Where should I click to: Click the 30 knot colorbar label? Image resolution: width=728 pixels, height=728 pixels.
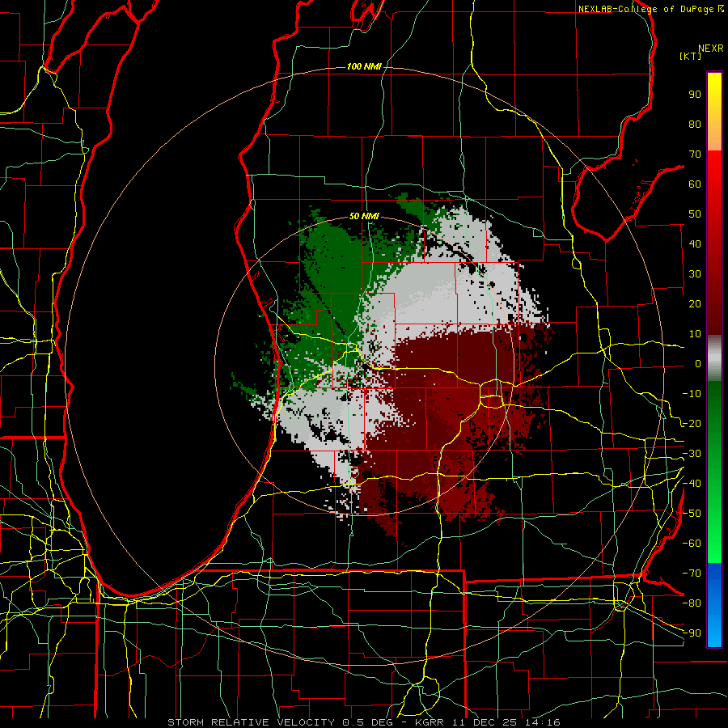tap(695, 274)
